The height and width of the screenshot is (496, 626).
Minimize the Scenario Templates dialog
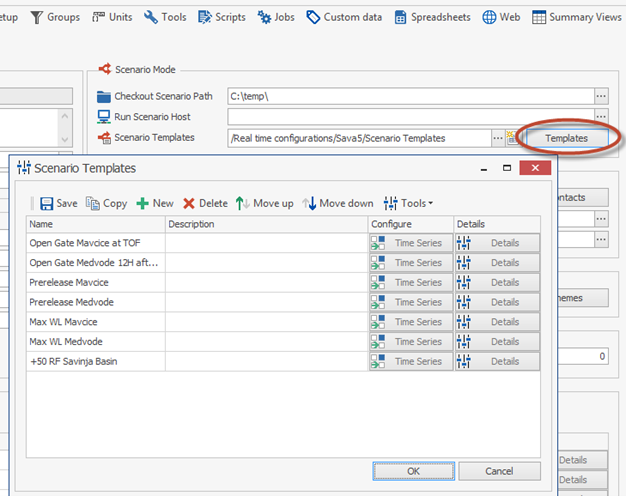pos(484,168)
